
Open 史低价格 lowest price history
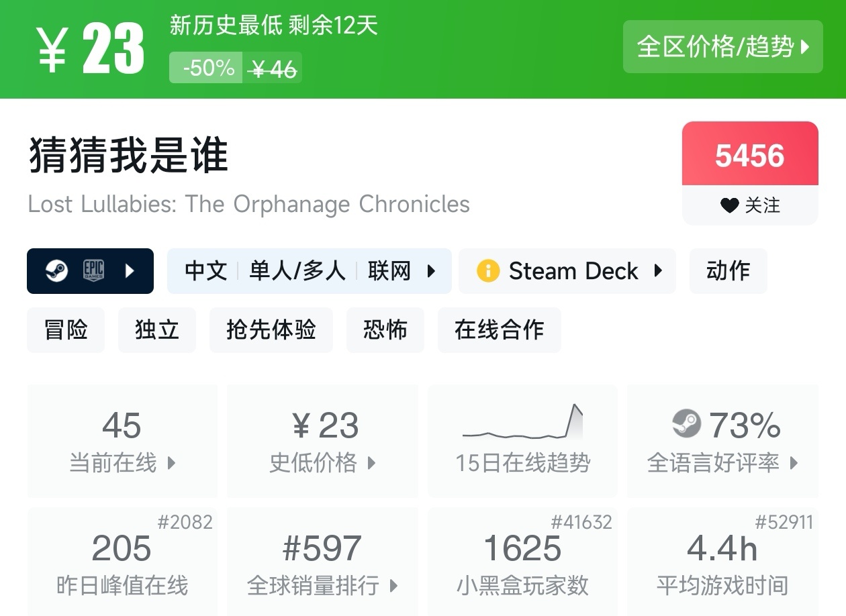(322, 441)
